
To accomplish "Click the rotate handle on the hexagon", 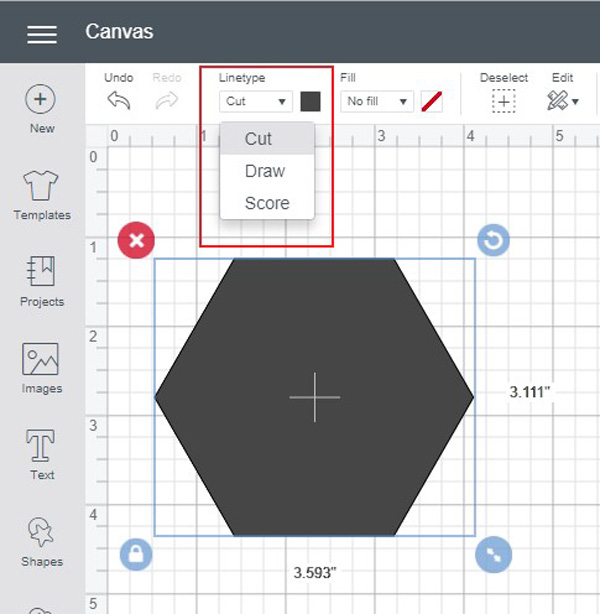I will (x=493, y=240).
